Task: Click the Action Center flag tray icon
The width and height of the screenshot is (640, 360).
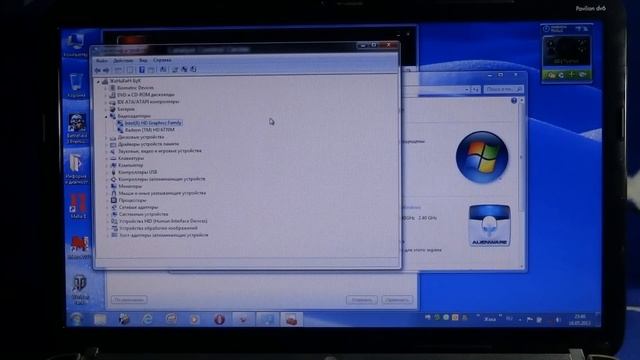Action: (530, 320)
